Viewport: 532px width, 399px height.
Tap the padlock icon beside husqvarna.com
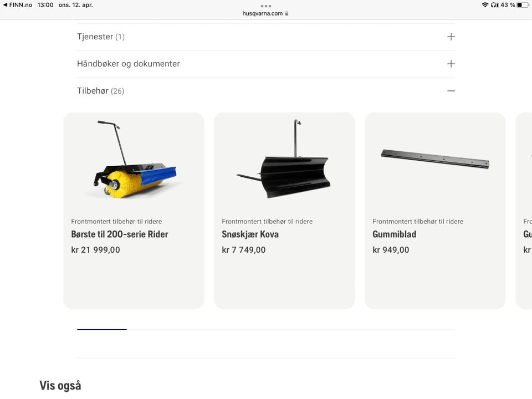pyautogui.click(x=287, y=13)
